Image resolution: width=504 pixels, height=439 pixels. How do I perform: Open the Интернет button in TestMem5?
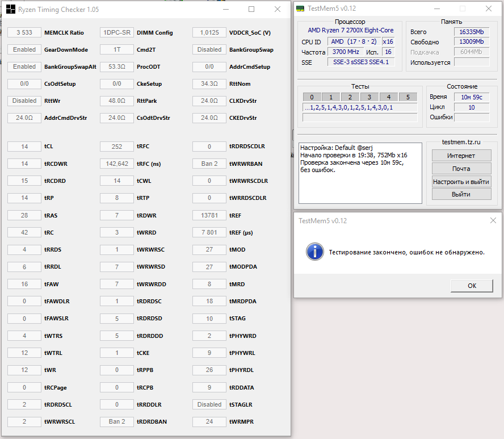[x=461, y=156]
